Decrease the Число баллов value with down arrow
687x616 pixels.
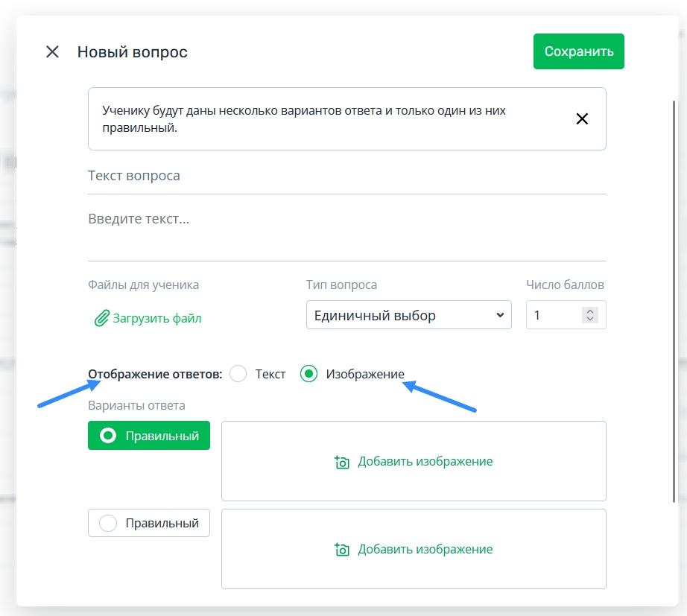click(590, 319)
